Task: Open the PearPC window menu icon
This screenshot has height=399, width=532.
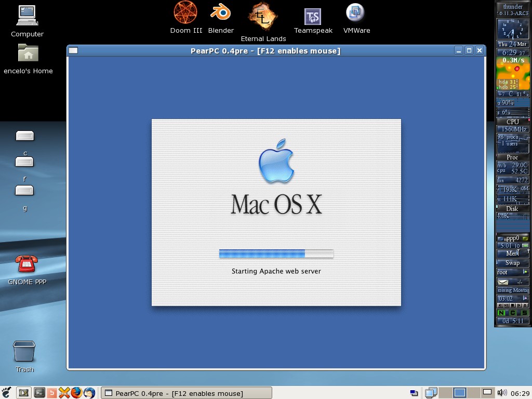Action: 73,50
